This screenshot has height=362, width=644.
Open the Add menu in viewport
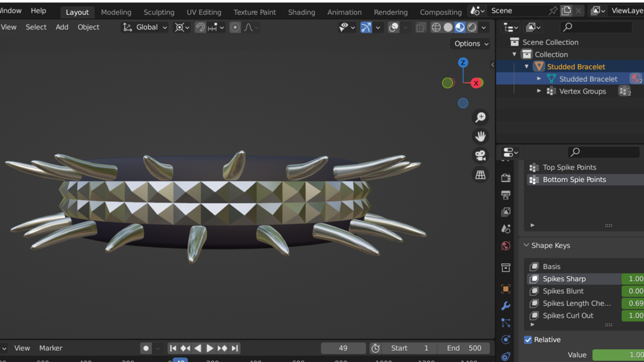pos(62,27)
